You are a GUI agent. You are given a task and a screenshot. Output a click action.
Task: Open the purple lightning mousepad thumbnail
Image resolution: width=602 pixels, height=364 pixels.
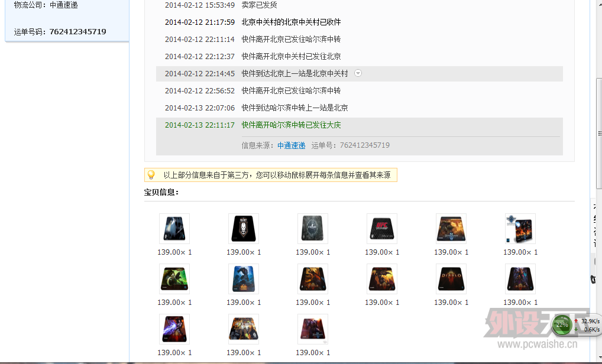coord(174,329)
